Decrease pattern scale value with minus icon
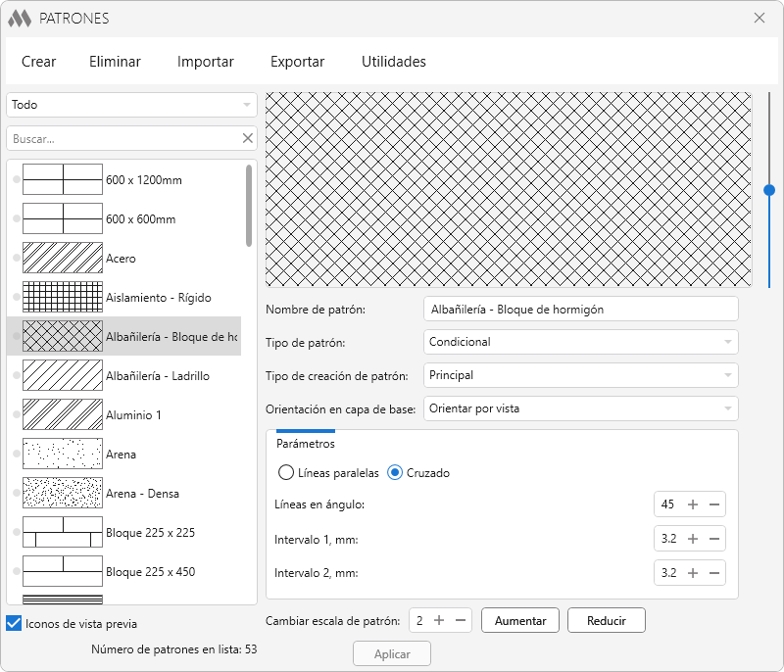Viewport: 784px width, 672px height. [461, 620]
